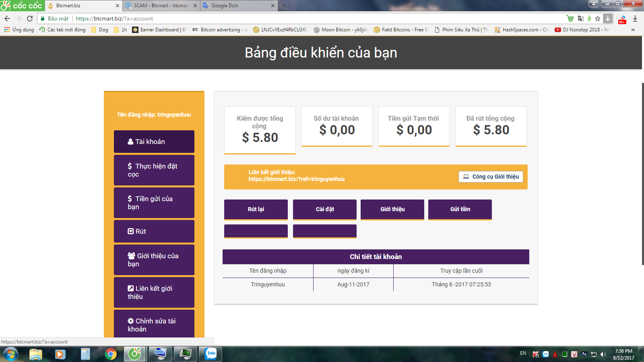Viewport: 644px width, 362px height.
Task: Open the Cốc Cốc browser menu logo
Action: (x=22, y=5)
